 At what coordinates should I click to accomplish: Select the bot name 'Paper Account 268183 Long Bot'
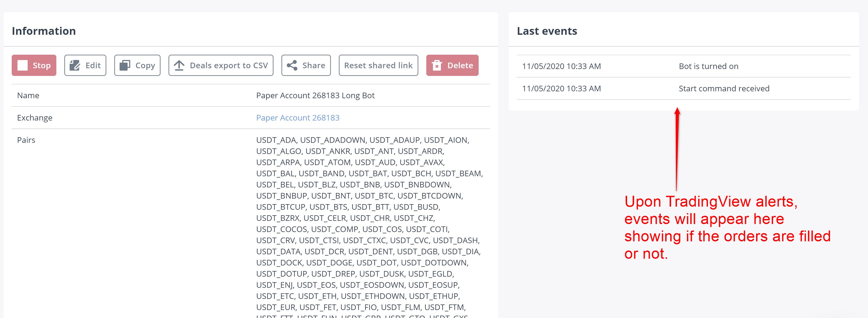coord(315,96)
